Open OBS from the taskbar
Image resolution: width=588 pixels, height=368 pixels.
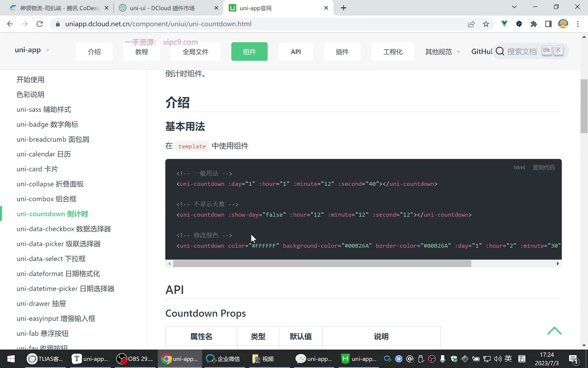pyautogui.click(x=135, y=359)
